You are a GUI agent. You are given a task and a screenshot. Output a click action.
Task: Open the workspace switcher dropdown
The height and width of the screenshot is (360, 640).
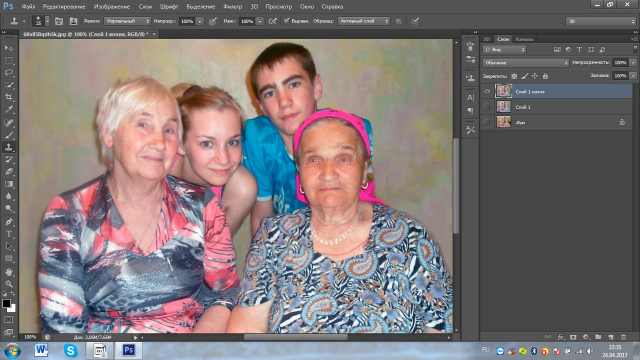click(x=601, y=21)
